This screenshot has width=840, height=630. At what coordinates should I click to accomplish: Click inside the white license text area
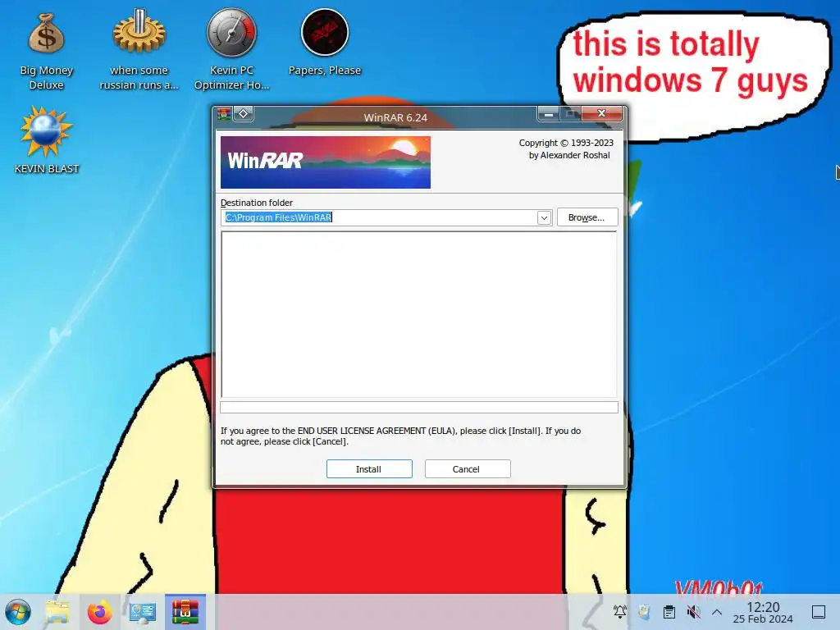(419, 314)
